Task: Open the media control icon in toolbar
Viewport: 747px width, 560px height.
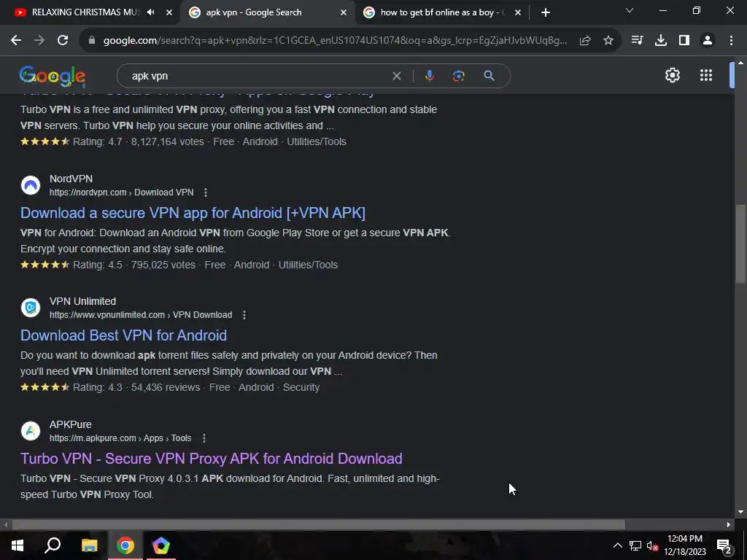Action: click(637, 41)
